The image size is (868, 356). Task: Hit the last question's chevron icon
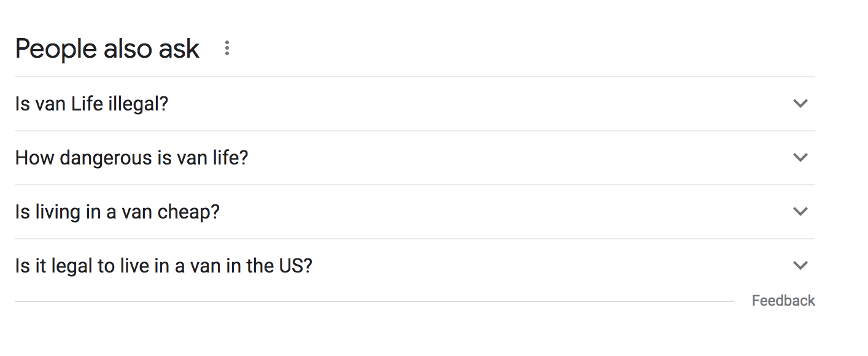tap(800, 266)
